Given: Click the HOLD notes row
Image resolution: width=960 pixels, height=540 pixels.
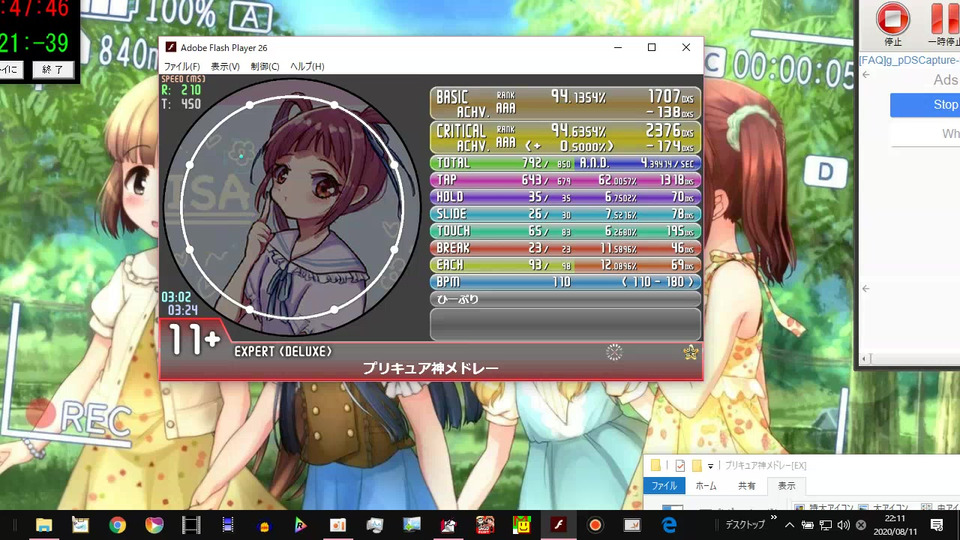Looking at the screenshot, I should pyautogui.click(x=565, y=197).
